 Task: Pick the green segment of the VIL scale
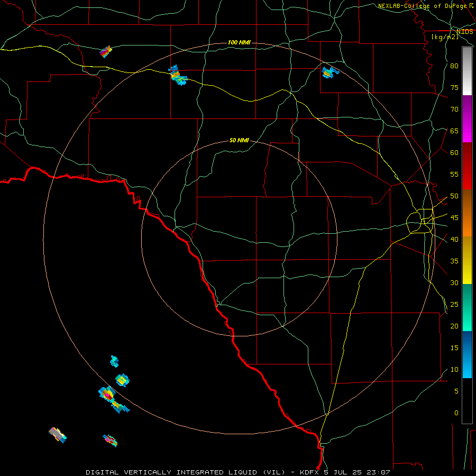tap(467, 307)
